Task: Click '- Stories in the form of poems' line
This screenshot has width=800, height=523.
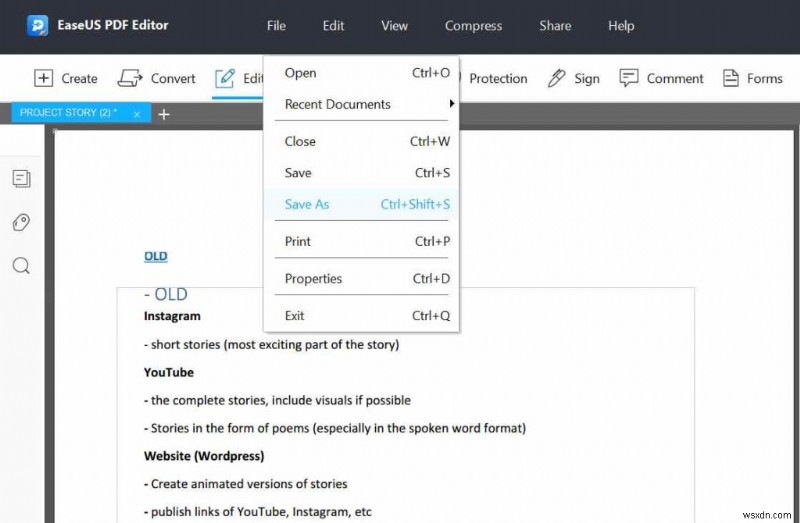Action: pos(335,428)
